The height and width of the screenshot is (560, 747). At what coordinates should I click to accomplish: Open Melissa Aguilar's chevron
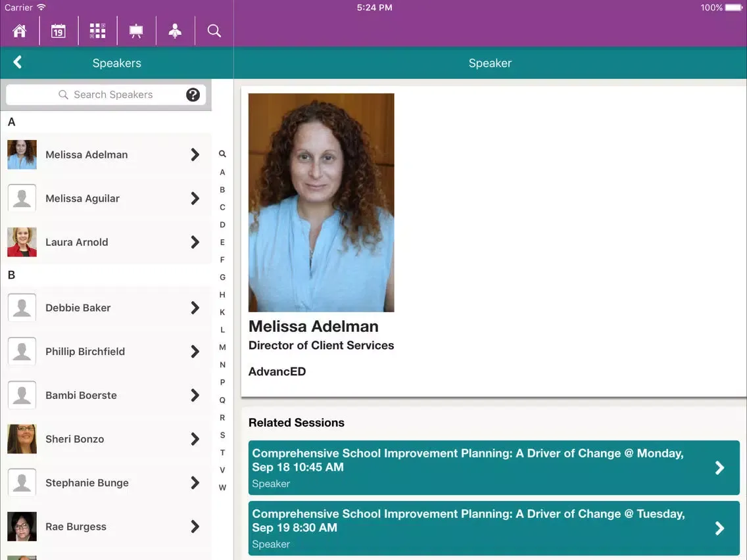coord(195,198)
